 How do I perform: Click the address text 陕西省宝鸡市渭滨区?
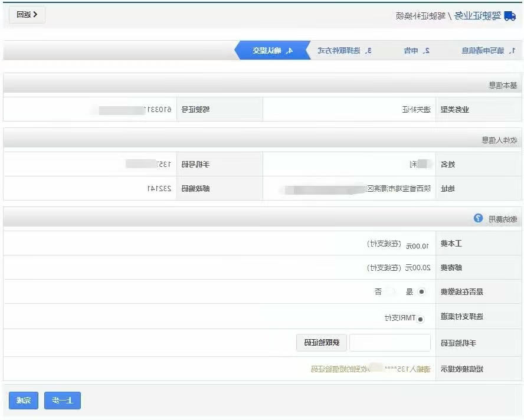[x=399, y=188]
